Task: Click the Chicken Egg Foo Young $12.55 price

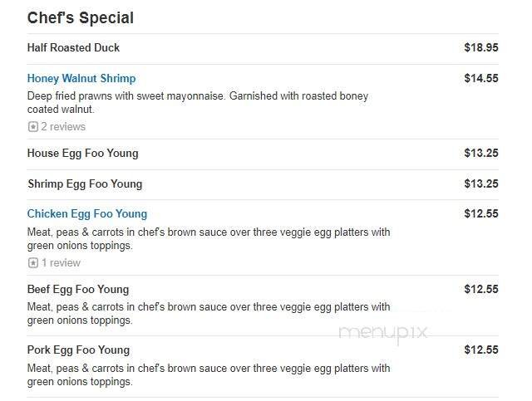Action: click(x=480, y=214)
